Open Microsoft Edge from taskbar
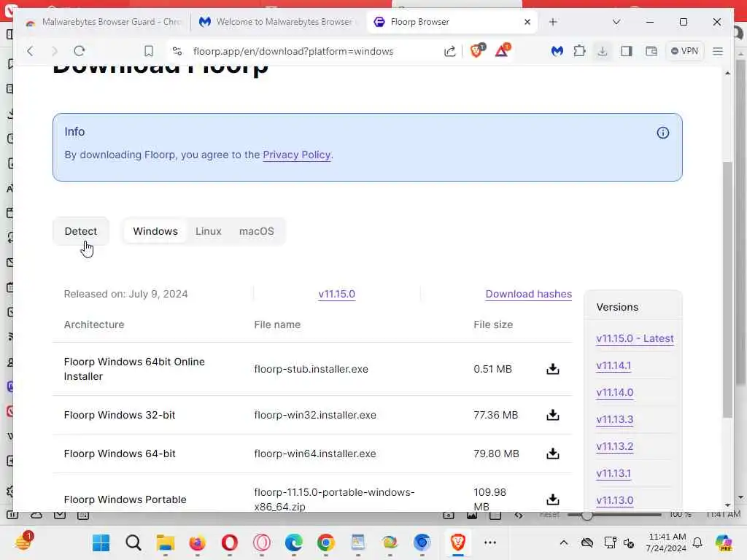 tap(293, 542)
